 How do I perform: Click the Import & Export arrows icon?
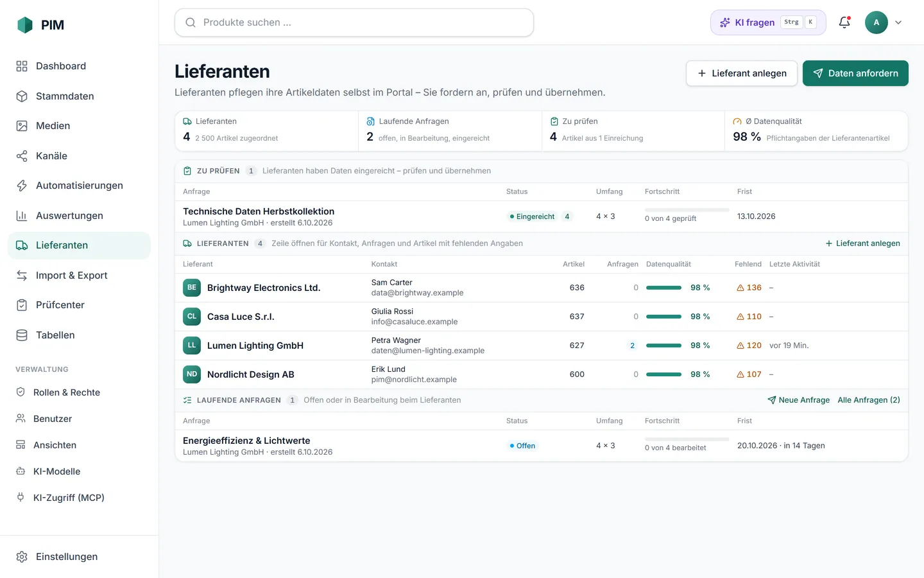[22, 276]
